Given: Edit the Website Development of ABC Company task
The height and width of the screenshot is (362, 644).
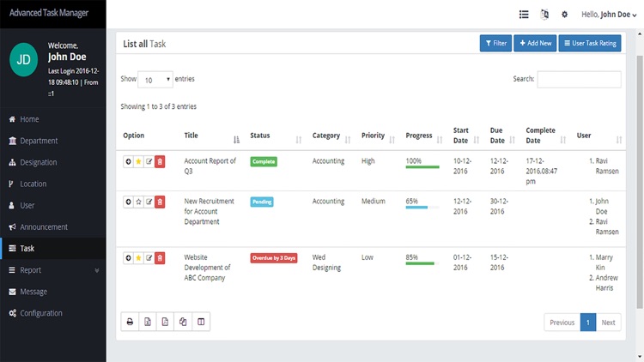Looking at the screenshot, I should 149,258.
